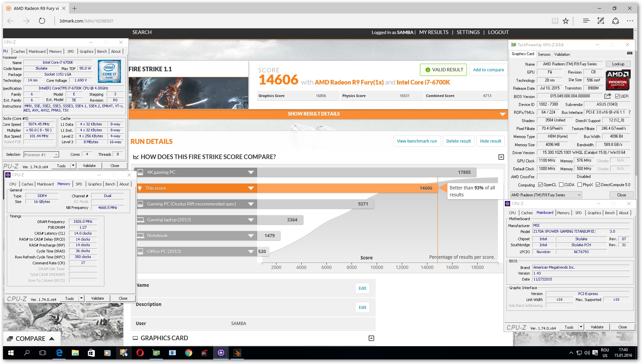Click the browser back arrow

coord(11,21)
